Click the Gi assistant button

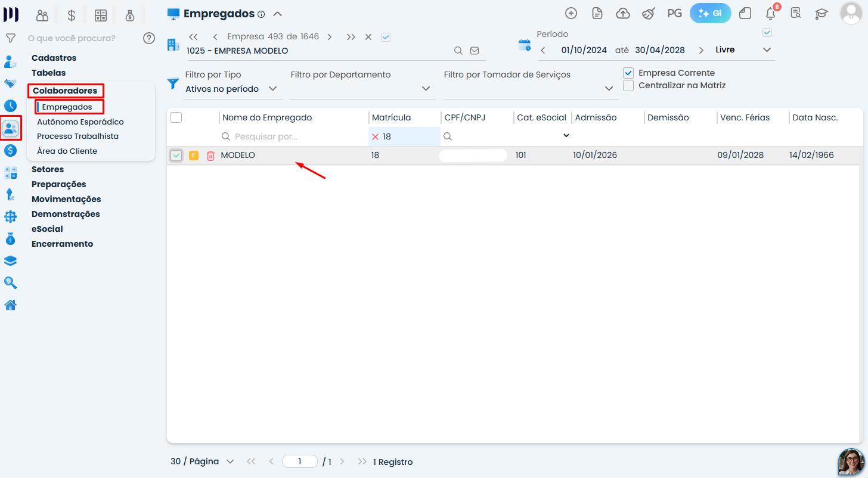711,13
